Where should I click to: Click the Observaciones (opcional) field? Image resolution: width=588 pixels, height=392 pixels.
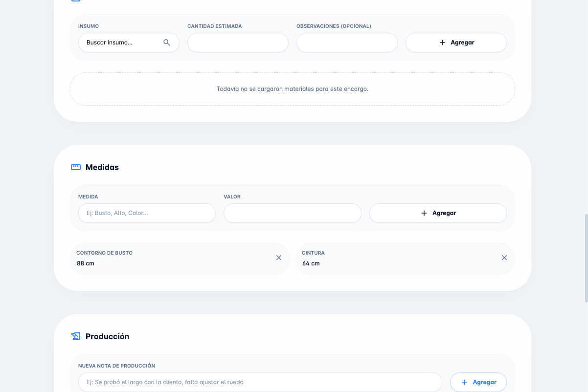(347, 43)
